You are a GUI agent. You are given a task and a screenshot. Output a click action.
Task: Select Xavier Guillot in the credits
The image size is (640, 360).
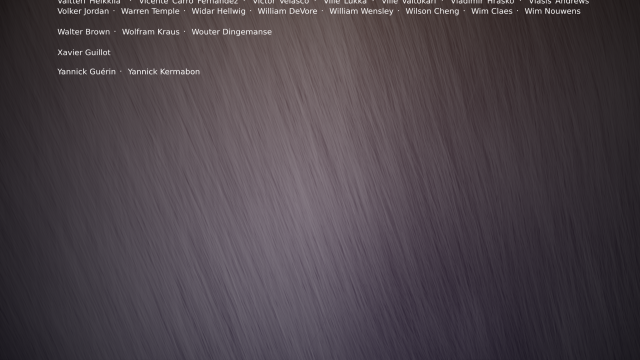[x=84, y=52]
